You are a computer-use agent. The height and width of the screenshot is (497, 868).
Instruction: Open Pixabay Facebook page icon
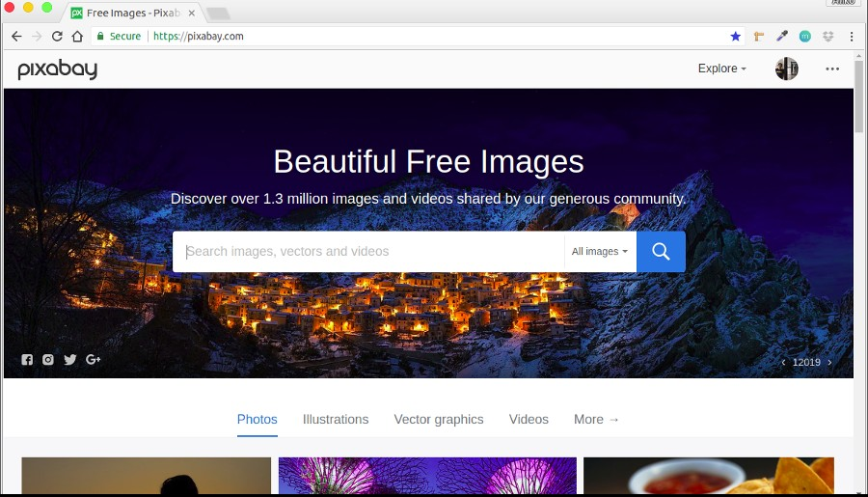pos(27,360)
